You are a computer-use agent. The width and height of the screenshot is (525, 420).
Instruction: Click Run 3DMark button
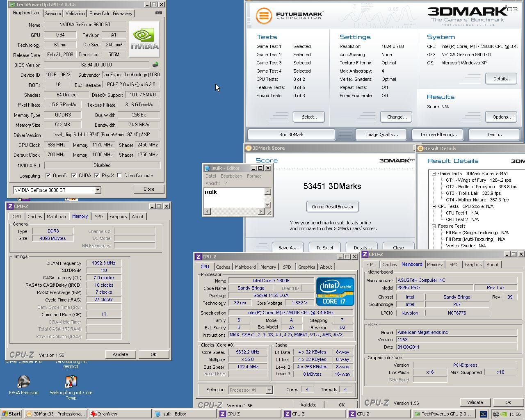click(x=291, y=135)
